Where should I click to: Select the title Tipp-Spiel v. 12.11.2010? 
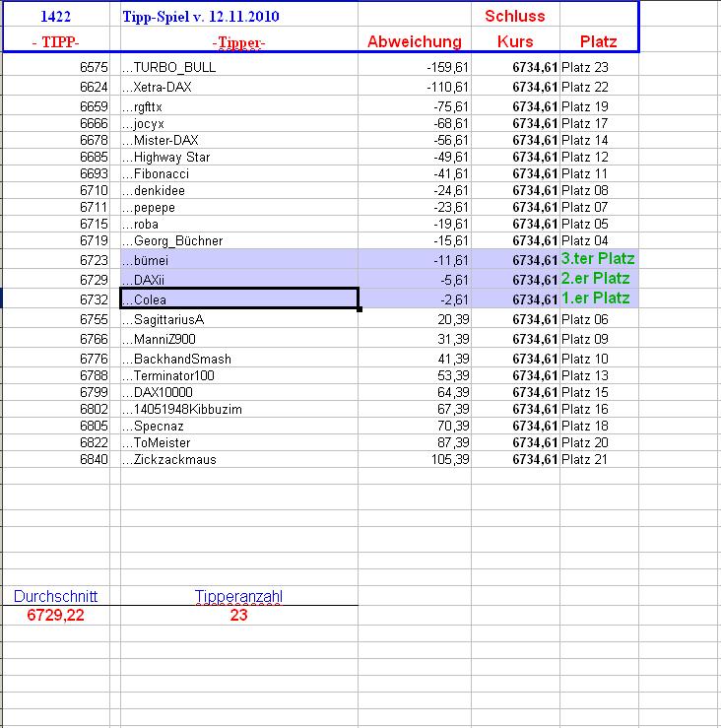(201, 16)
